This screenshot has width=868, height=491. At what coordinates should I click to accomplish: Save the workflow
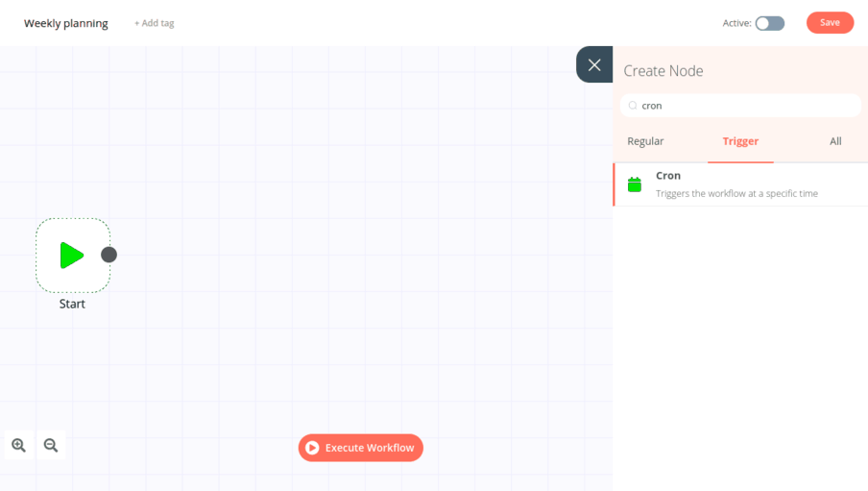pyautogui.click(x=830, y=23)
